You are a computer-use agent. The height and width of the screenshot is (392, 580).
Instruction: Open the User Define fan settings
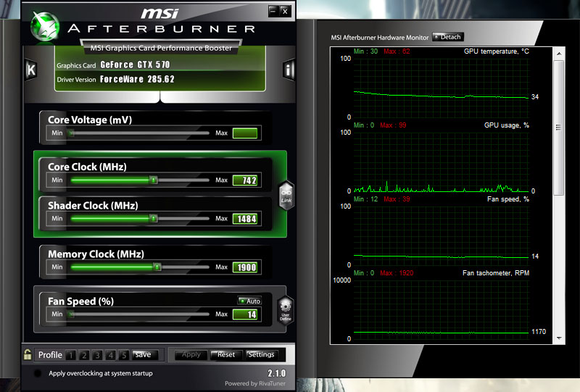pyautogui.click(x=286, y=311)
